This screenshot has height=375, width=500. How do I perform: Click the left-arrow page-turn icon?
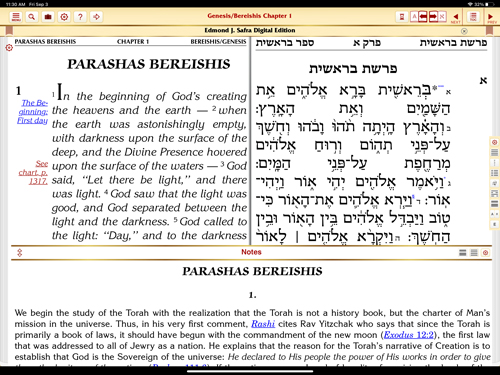[x=423, y=16]
